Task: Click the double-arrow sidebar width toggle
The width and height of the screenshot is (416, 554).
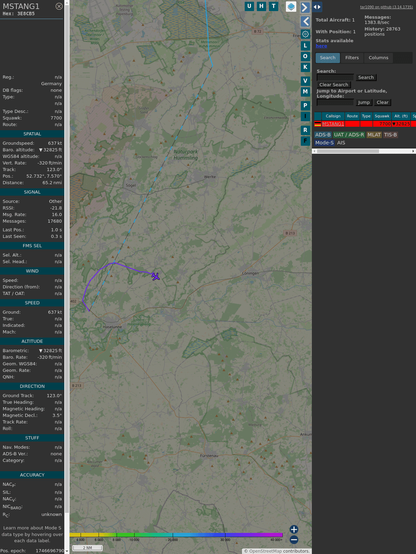Action: 317,7
